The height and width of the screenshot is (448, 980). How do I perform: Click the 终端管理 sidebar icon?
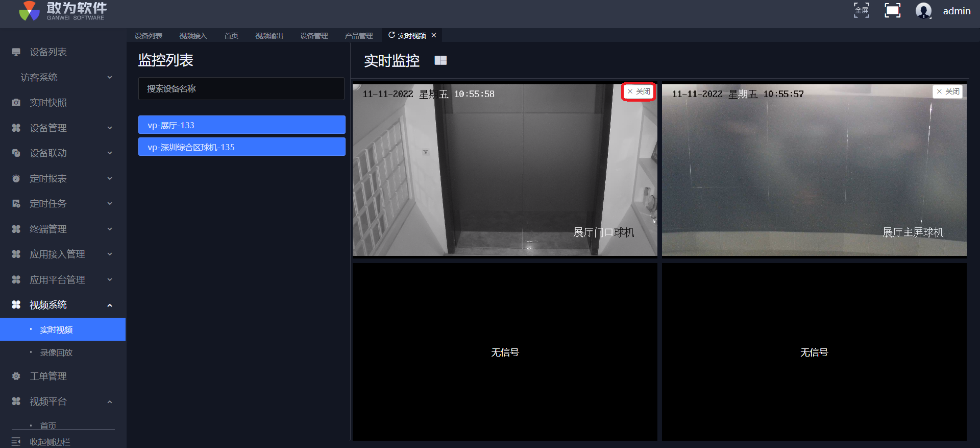click(x=16, y=229)
